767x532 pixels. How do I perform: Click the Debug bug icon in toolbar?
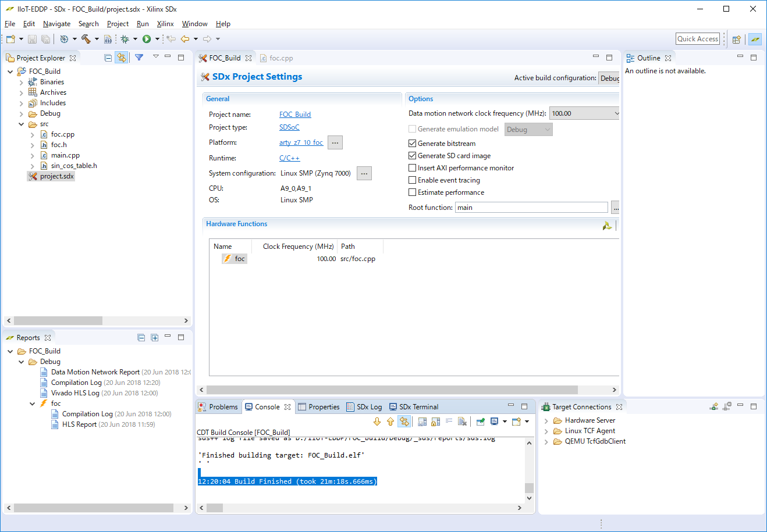pos(125,39)
